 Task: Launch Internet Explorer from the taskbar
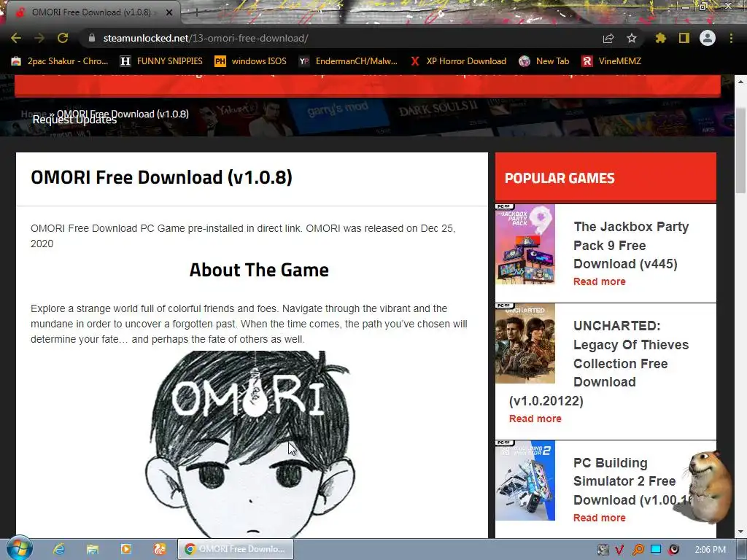click(59, 549)
